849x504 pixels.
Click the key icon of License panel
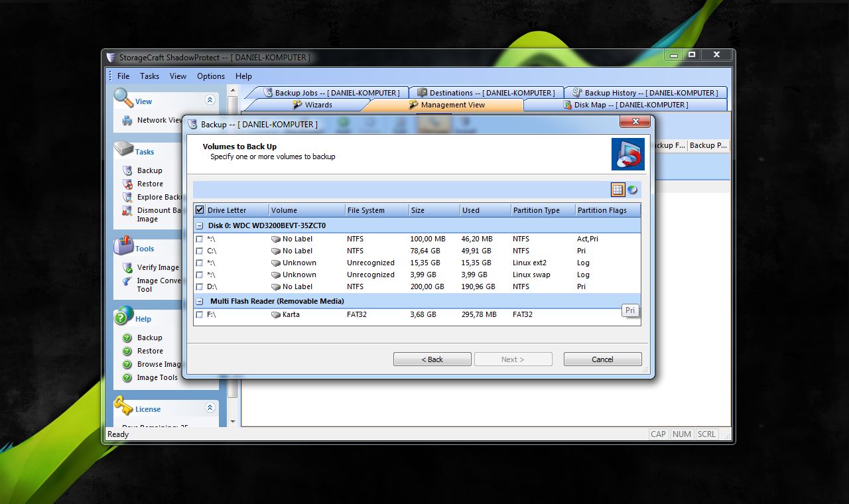(x=123, y=405)
